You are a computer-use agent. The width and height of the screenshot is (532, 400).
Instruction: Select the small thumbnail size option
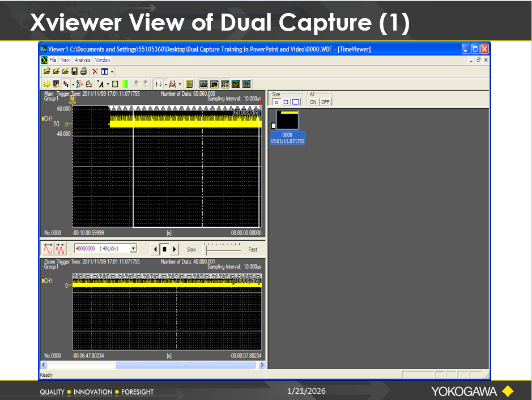[276, 102]
